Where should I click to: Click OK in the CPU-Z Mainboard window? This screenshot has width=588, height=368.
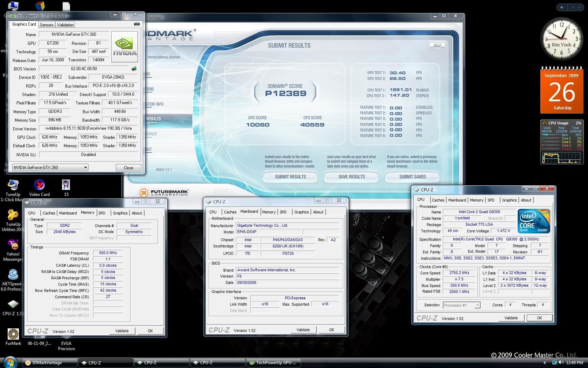(x=331, y=330)
